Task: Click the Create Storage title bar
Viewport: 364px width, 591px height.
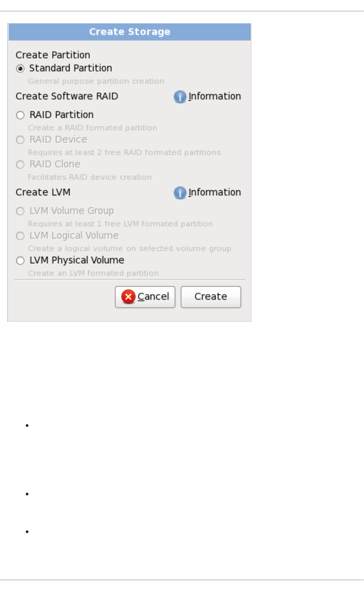Action: point(130,32)
